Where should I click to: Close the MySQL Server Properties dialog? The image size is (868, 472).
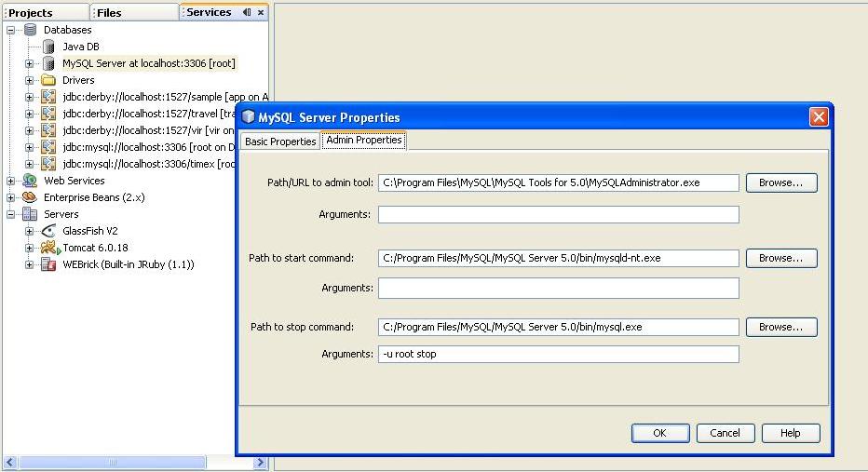point(819,116)
